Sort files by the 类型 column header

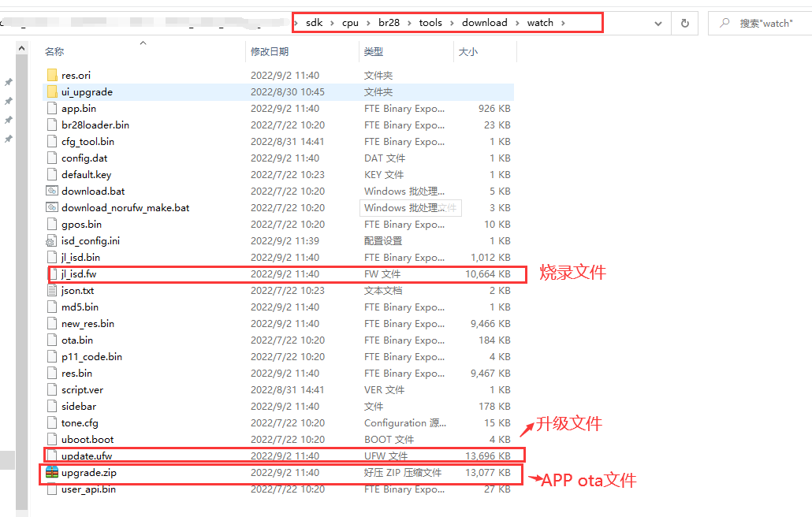click(x=374, y=52)
